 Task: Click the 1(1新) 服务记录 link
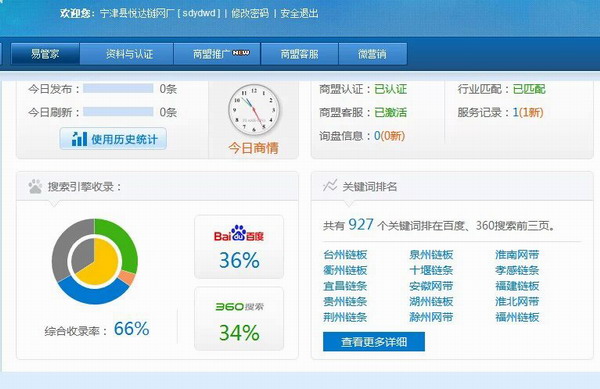[528, 112]
